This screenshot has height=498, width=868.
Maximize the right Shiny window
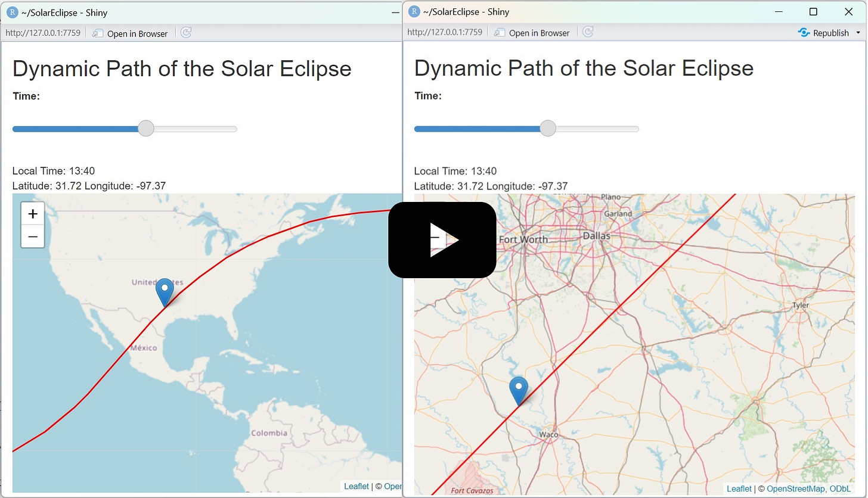813,11
